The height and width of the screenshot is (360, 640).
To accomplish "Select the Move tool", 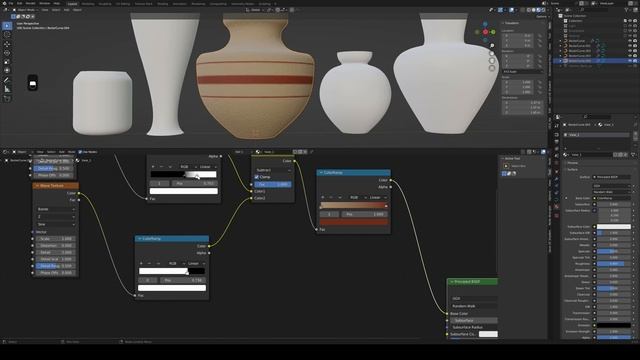I will [x=7, y=44].
